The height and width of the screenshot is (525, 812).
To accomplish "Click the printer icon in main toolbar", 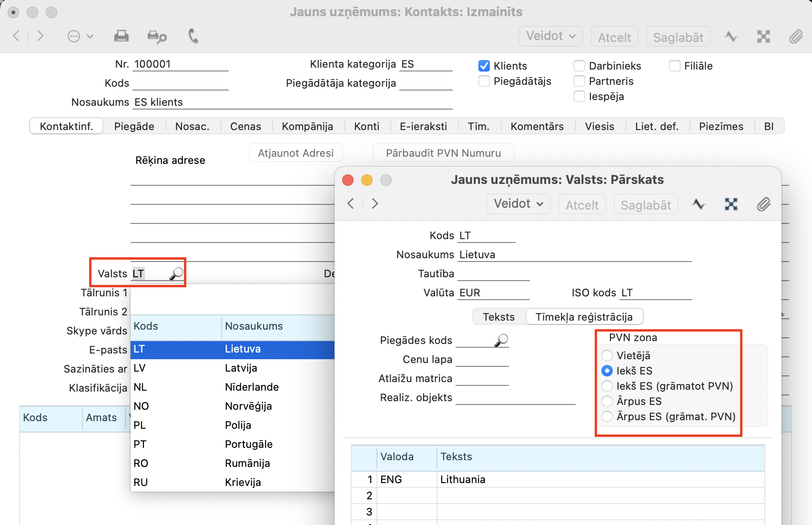I will click(x=121, y=36).
